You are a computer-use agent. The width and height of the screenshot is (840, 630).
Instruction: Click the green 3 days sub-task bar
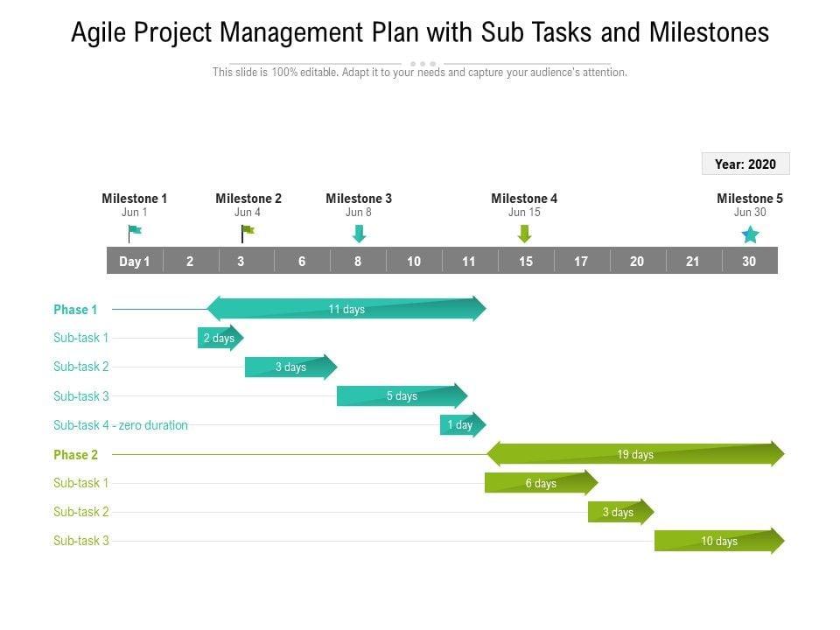[619, 512]
